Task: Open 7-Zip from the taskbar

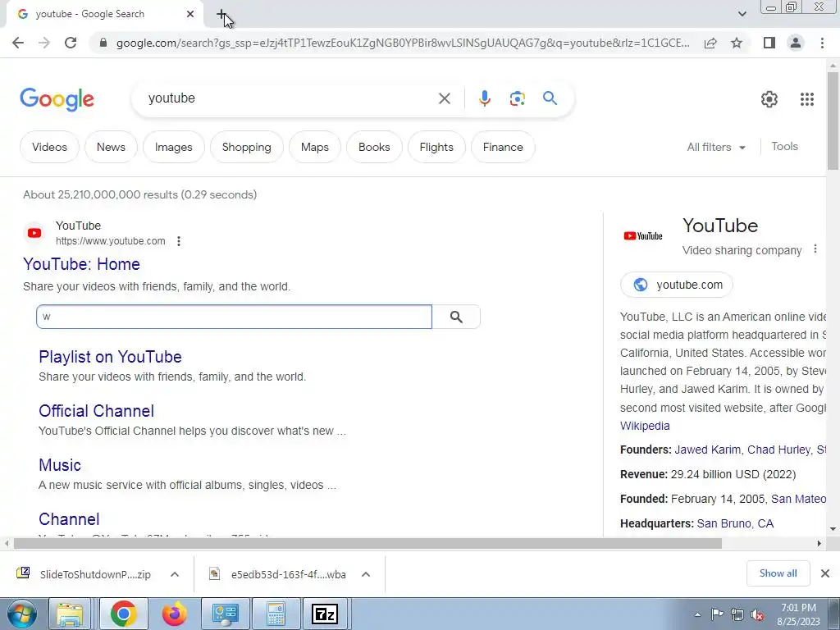Action: tap(325, 614)
